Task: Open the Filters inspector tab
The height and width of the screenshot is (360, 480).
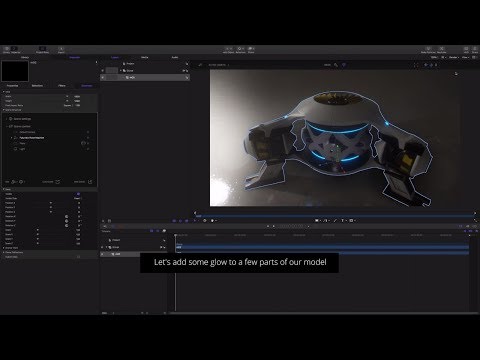Action: coord(62,86)
